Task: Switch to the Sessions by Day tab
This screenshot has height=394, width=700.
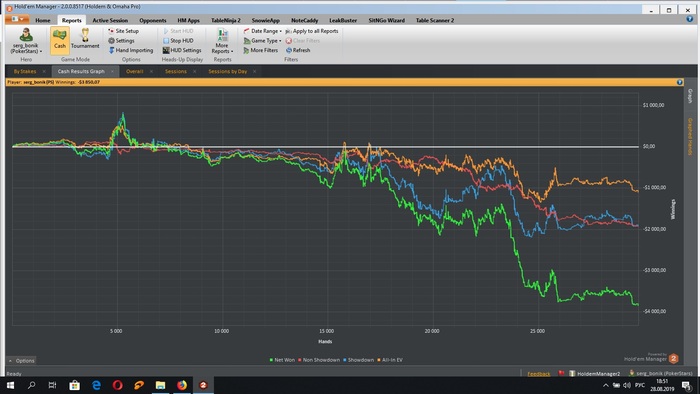Action: (228, 71)
